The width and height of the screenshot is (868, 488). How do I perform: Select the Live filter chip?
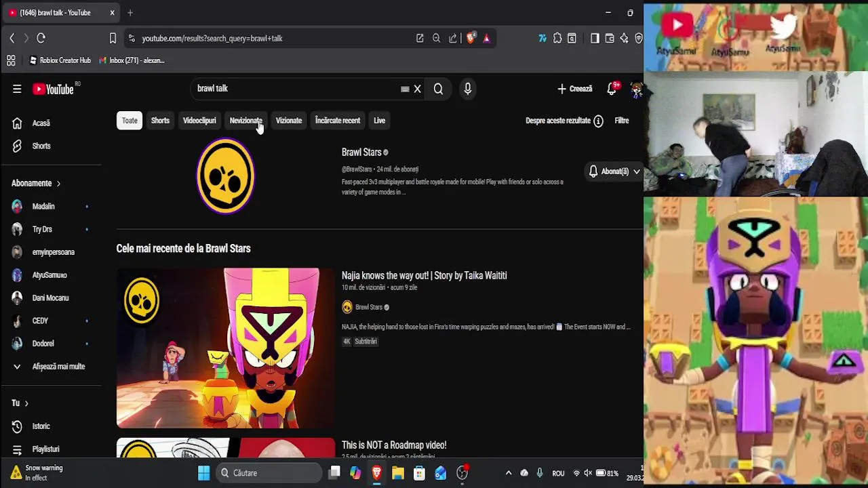[379, 121]
